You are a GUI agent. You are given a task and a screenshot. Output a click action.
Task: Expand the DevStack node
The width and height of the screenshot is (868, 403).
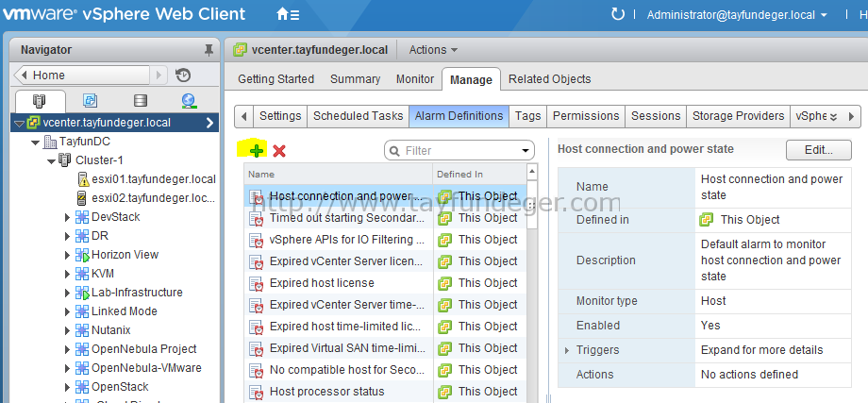(68, 217)
